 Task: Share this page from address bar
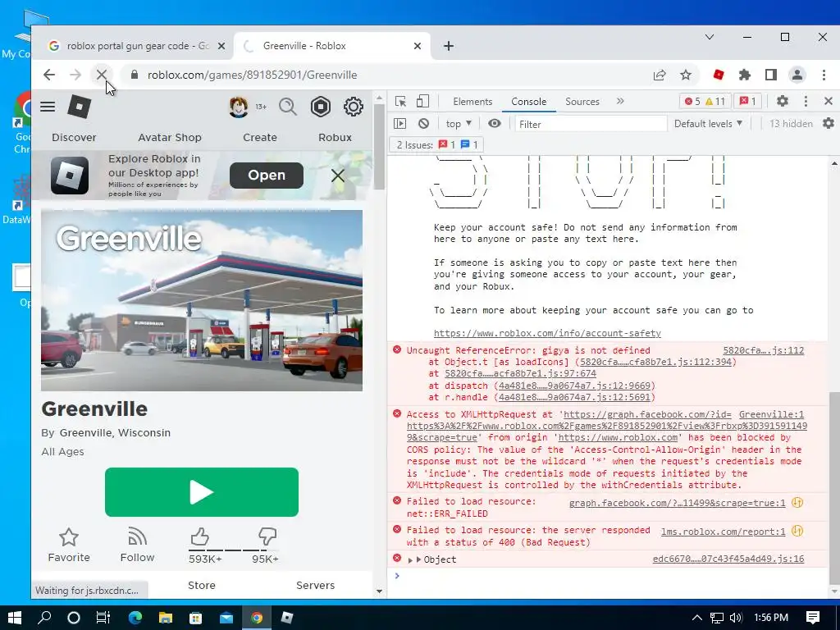point(660,75)
